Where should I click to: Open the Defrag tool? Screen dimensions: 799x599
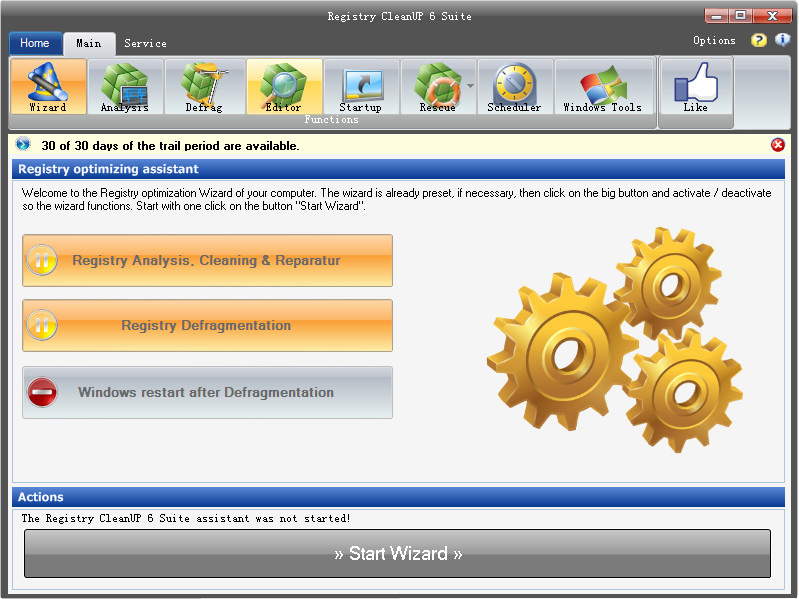203,86
